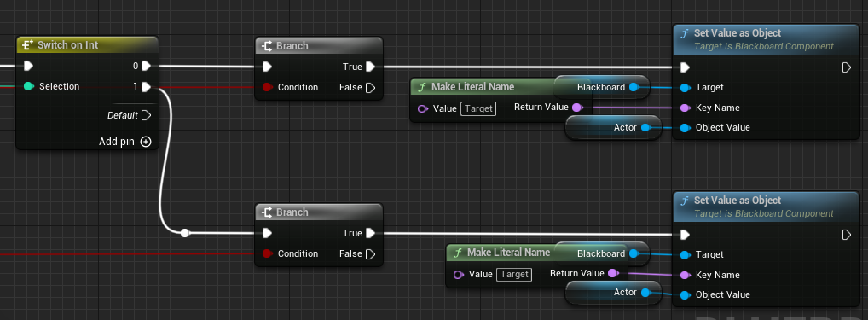Select lower Make Literal Name node title
This screenshot has width=868, height=320.
(509, 253)
